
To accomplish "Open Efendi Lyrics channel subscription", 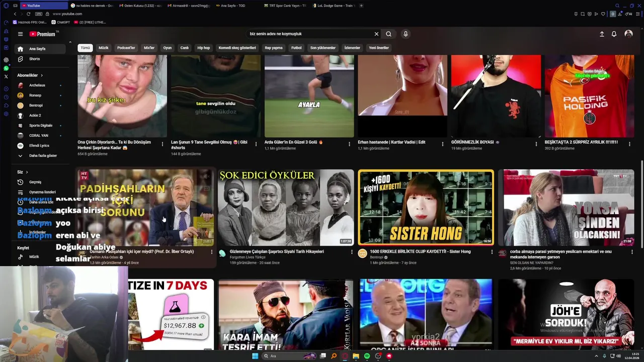I will click(x=40, y=146).
